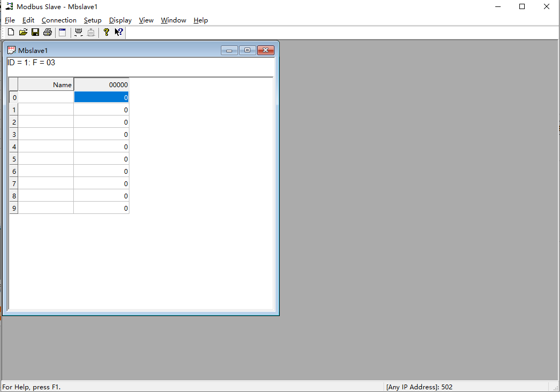
Task: Select the highlighted value cell in row 0
Action: point(102,97)
